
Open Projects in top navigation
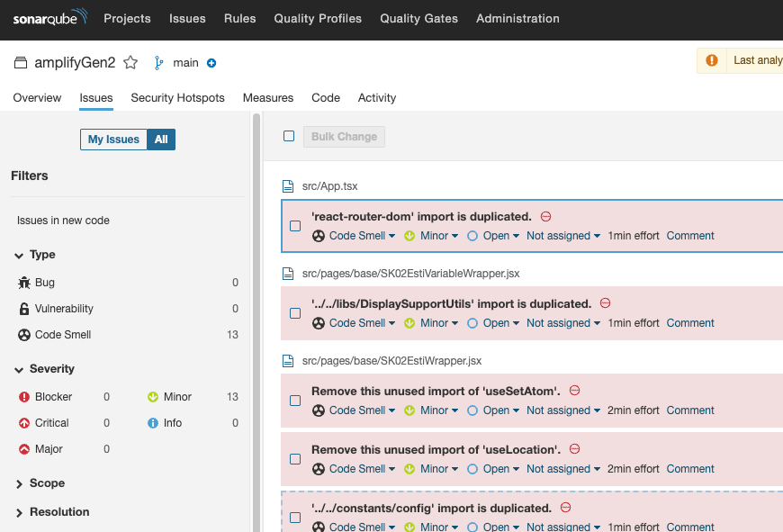127,19
